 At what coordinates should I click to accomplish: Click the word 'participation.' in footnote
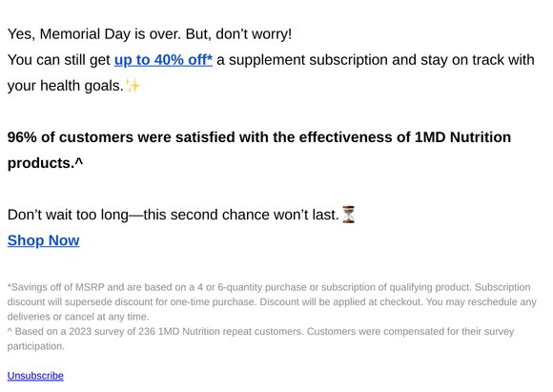pos(36,346)
